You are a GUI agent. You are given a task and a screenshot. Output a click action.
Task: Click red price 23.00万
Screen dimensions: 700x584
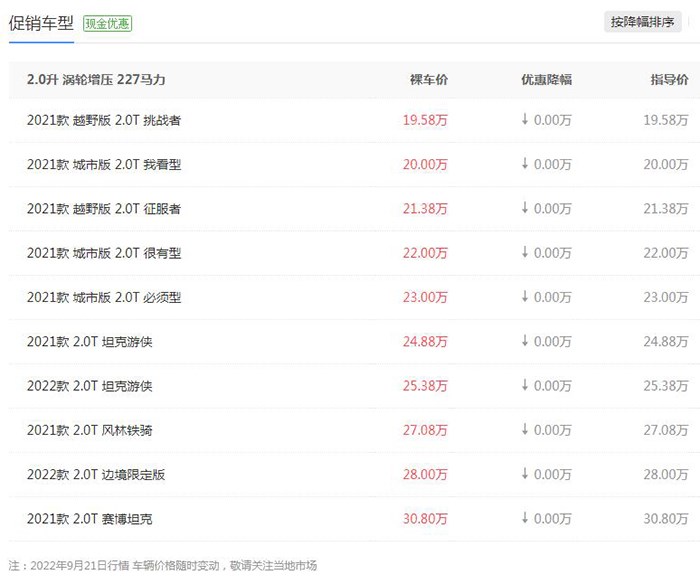click(425, 297)
